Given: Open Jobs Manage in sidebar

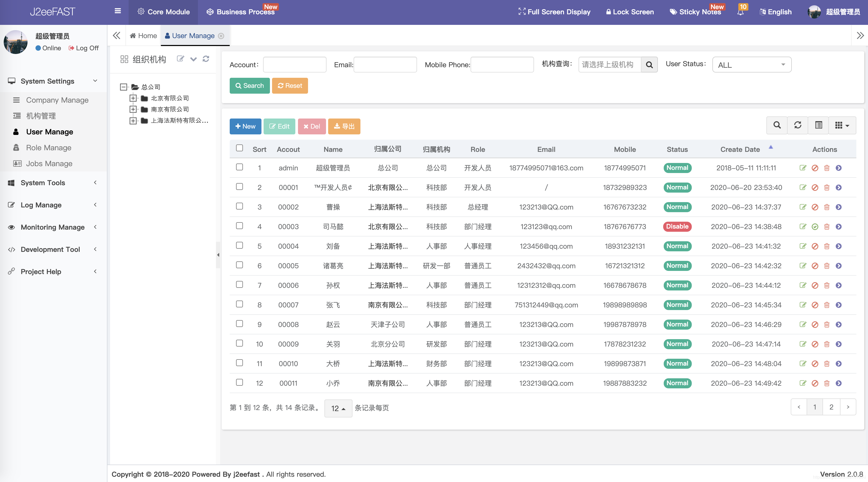Looking at the screenshot, I should click(49, 163).
